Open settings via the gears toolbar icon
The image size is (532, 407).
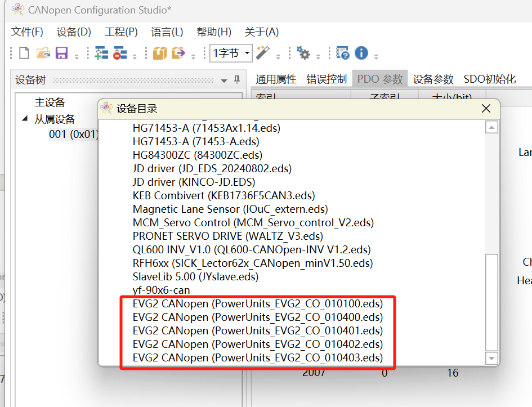303,53
